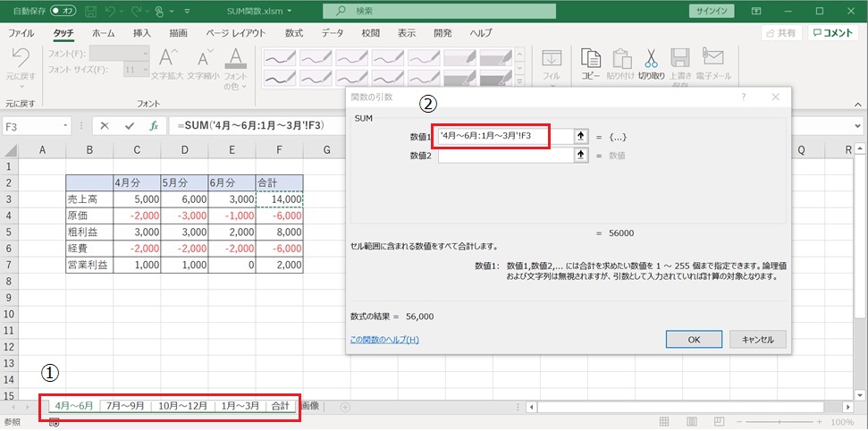Click 数値2 range selector arrow icon
868x431 pixels.
pos(580,155)
